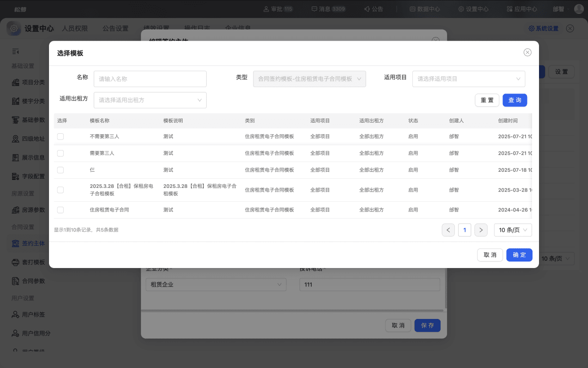Close the 选择模板 dialog with X icon
The width and height of the screenshot is (588, 368).
(x=527, y=52)
